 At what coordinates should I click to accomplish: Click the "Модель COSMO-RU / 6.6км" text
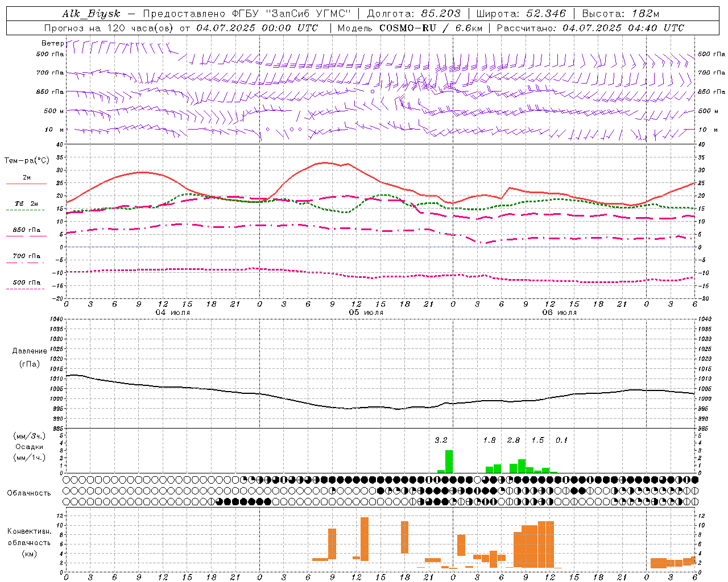[x=410, y=28]
